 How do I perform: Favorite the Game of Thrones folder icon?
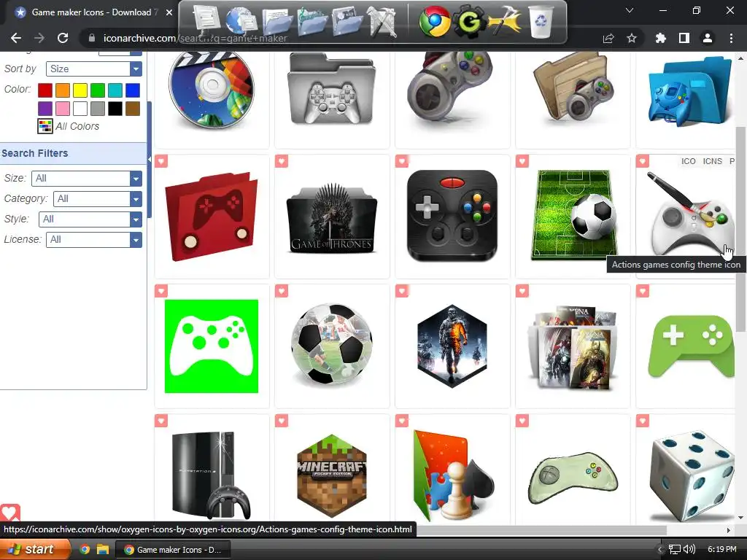pyautogui.click(x=282, y=161)
